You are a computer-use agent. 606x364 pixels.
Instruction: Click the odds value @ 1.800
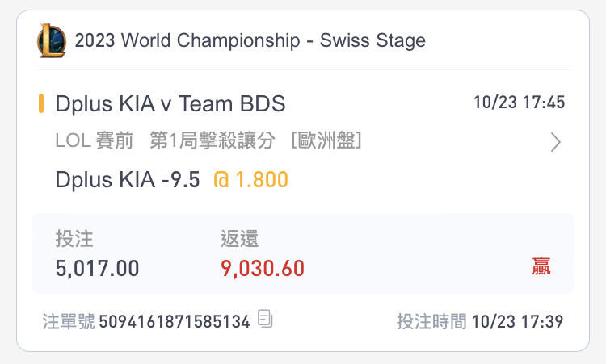click(250, 179)
